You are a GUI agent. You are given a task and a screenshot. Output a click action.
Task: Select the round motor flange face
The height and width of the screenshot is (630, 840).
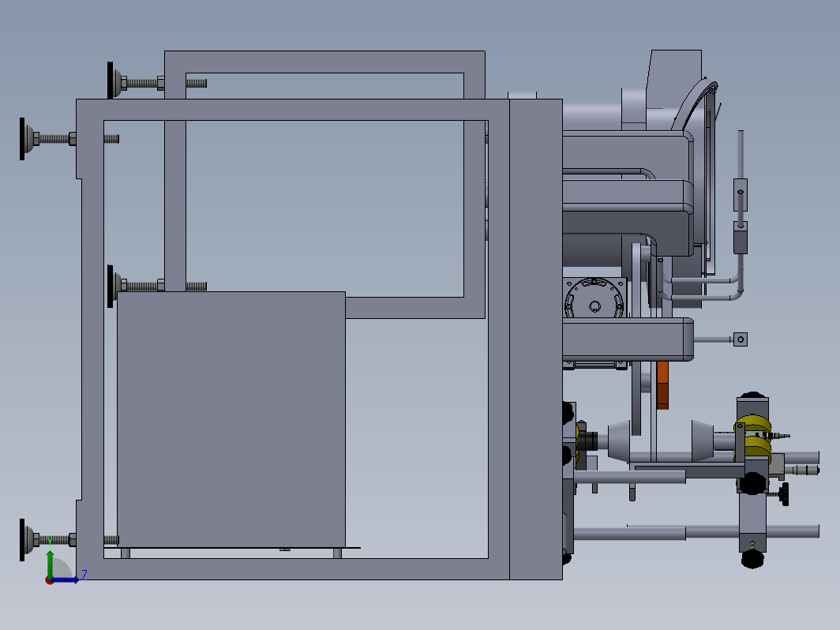click(594, 298)
